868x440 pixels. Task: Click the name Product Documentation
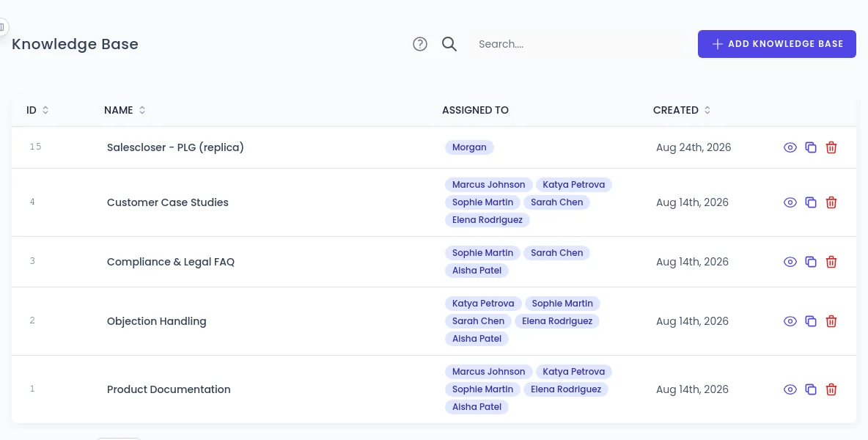[x=169, y=389]
